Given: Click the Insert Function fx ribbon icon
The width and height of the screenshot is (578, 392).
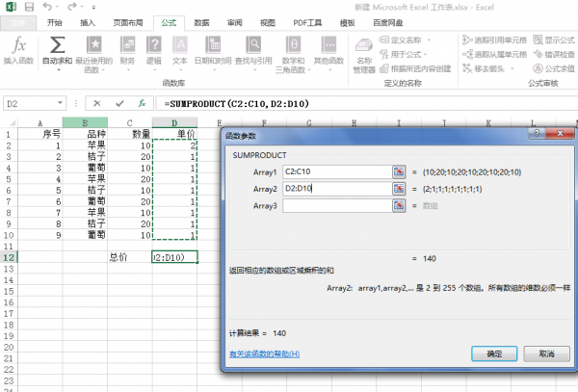Looking at the screenshot, I should [18, 45].
